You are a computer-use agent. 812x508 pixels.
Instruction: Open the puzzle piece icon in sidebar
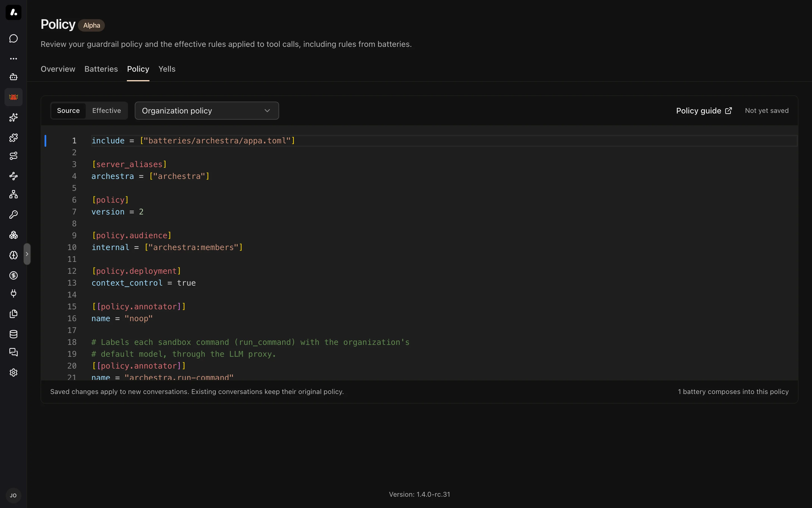pos(14,137)
